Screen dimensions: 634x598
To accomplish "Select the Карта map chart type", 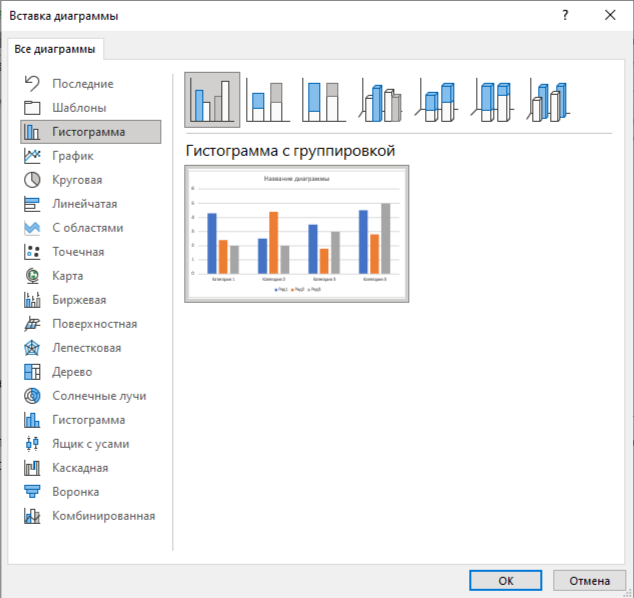I will 67,276.
